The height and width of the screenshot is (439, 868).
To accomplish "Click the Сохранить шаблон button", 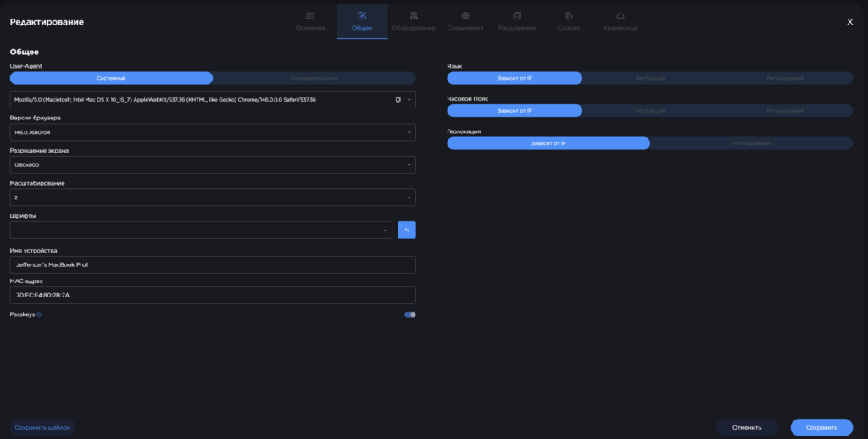I will click(42, 427).
